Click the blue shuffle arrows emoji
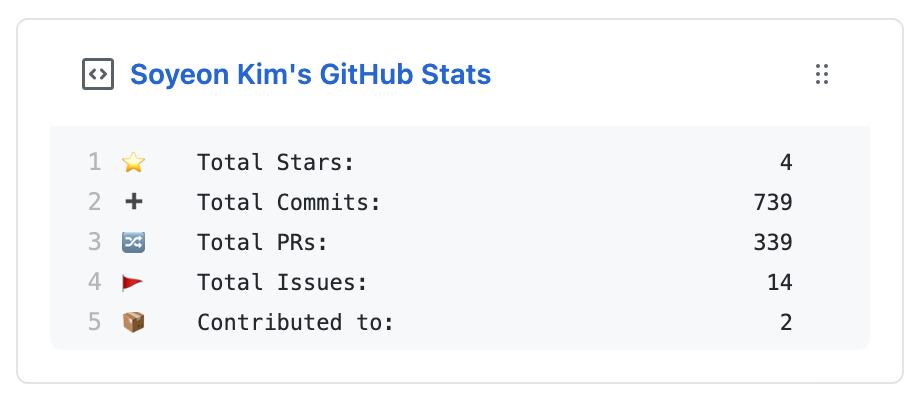The image size is (920, 408). coord(133,242)
